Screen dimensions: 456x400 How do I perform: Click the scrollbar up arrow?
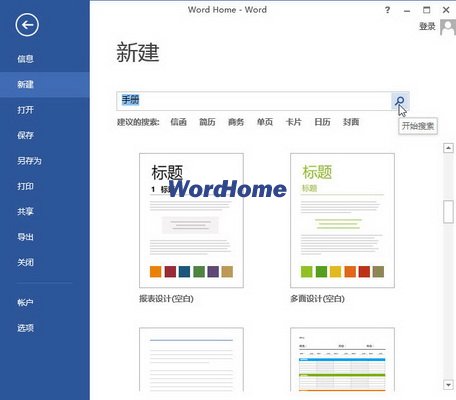pos(448,148)
